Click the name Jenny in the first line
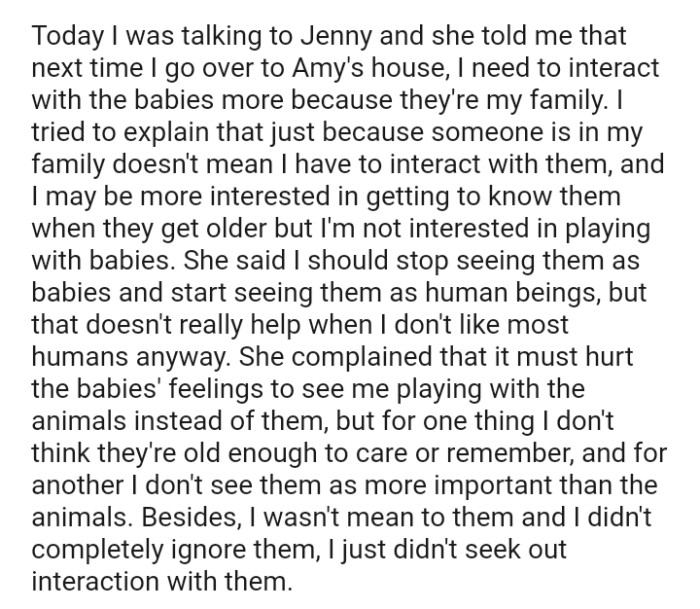Viewport: 700px width, 609px height. 336,37
